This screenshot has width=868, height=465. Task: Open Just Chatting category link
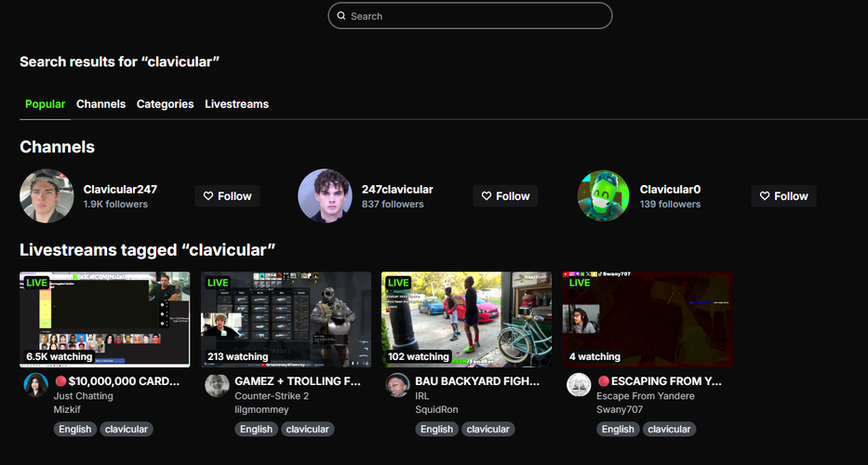84,396
